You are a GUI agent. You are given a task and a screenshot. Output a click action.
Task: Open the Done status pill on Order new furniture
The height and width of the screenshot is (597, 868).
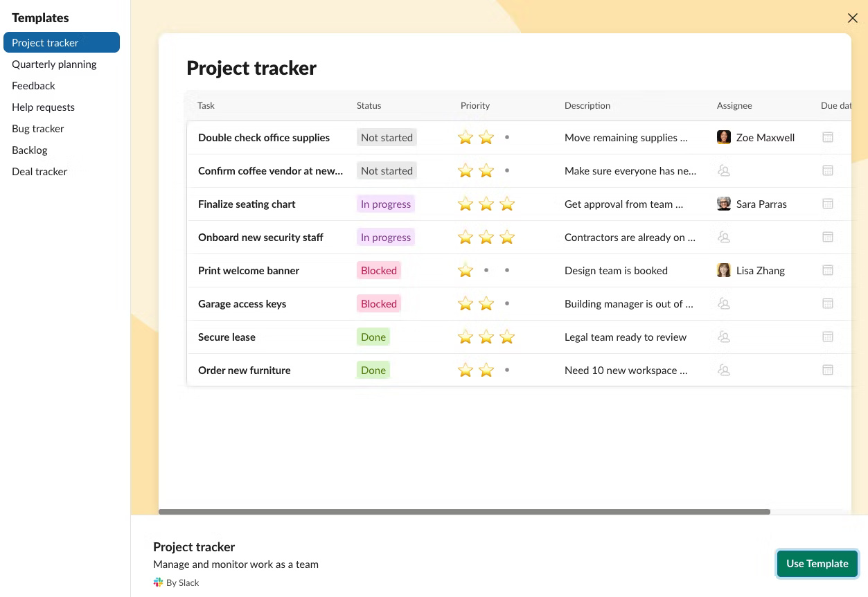tap(373, 370)
